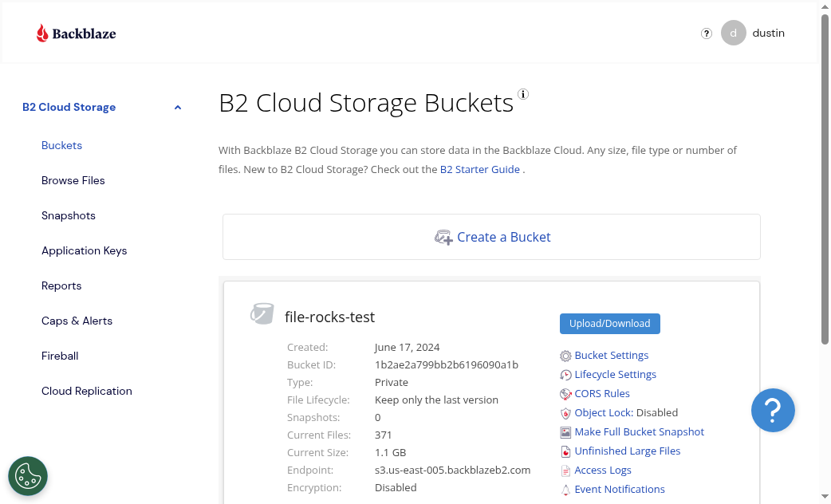This screenshot has height=504, width=831.
Task: Open the Lifecycle Settings link
Action: (x=616, y=374)
